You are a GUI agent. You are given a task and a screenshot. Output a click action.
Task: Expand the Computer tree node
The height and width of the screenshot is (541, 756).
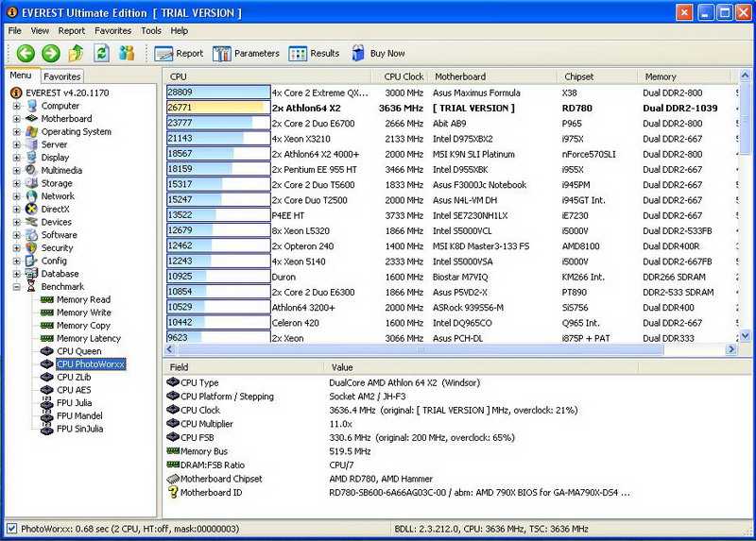tap(16, 107)
